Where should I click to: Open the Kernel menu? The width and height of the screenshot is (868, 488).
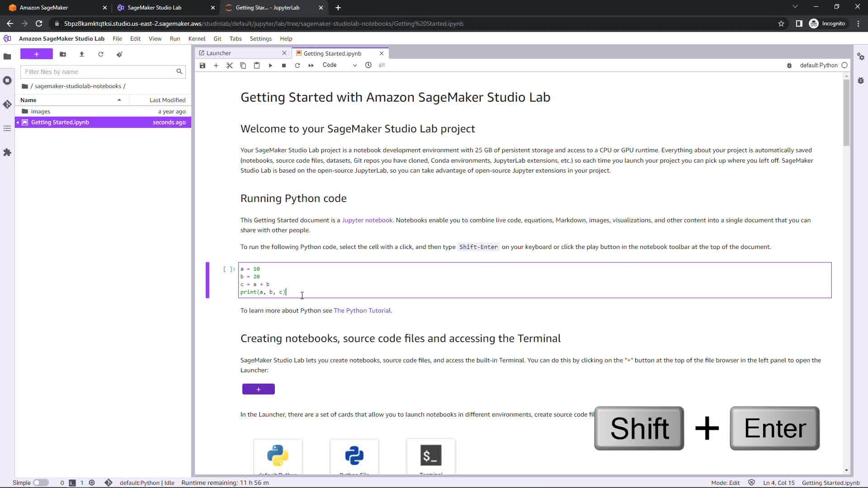pos(197,38)
